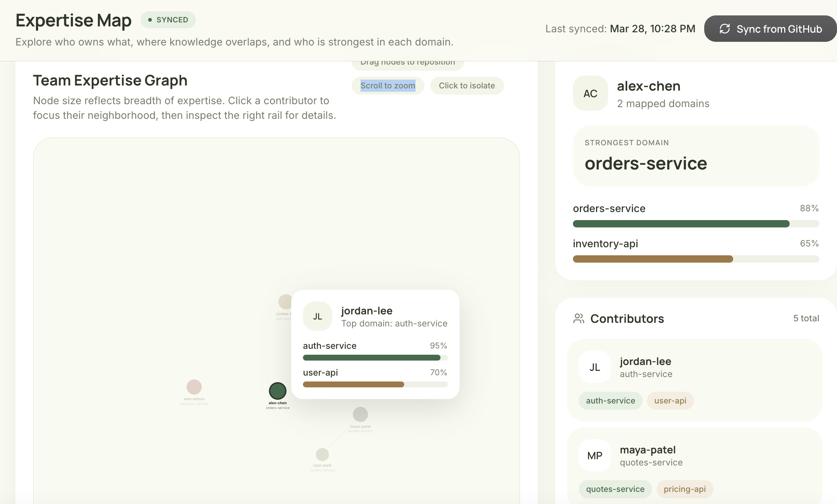The width and height of the screenshot is (837, 504).
Task: Select the user-api tag under jordan-lee
Action: tap(670, 401)
